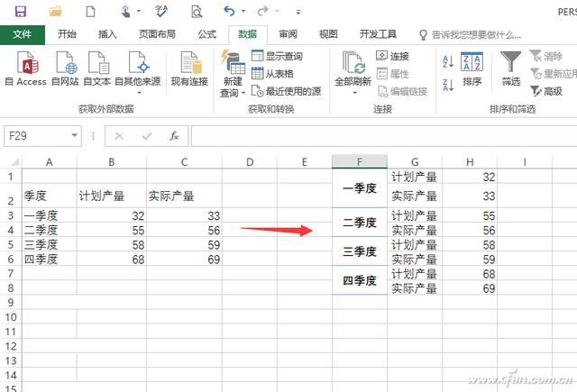
Task: Click the 清除 filter button
Action: coord(546,56)
